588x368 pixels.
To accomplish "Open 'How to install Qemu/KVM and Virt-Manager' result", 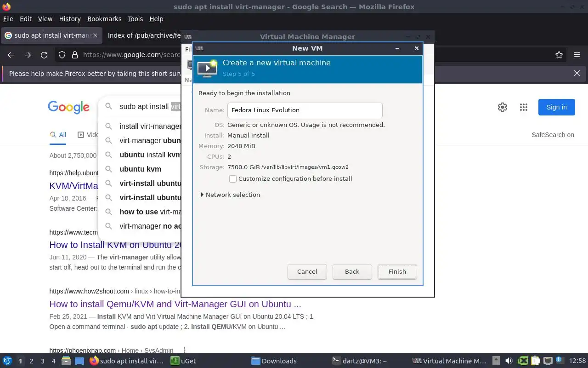I will pyautogui.click(x=175, y=304).
